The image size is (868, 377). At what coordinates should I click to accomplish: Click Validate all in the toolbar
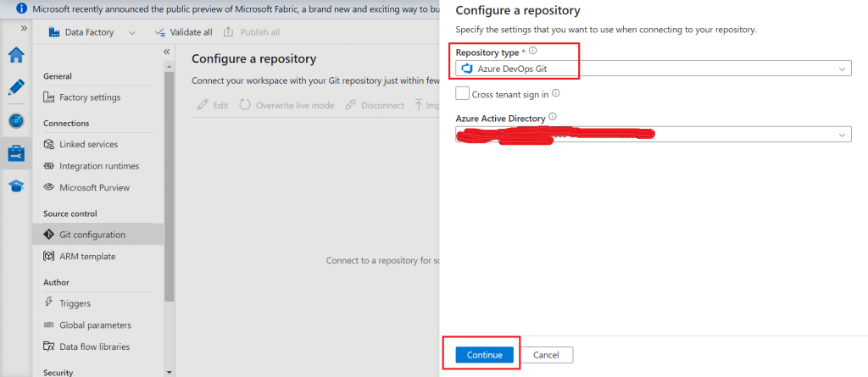[x=183, y=32]
